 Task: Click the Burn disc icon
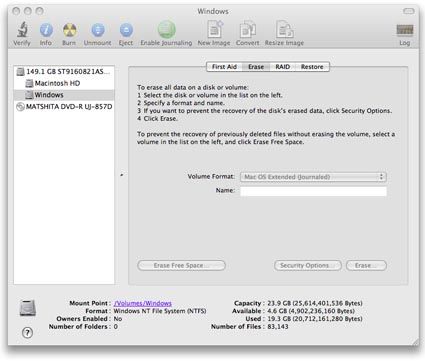(70, 30)
